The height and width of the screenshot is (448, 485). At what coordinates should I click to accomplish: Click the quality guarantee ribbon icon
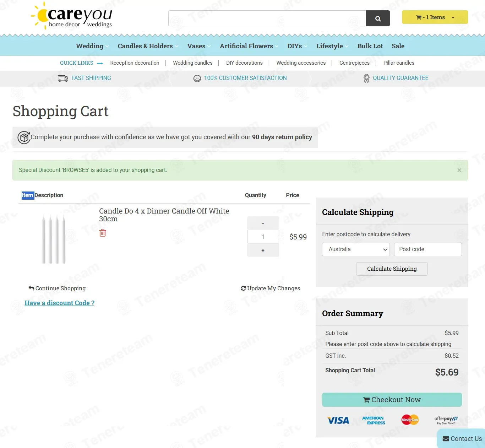366,79
